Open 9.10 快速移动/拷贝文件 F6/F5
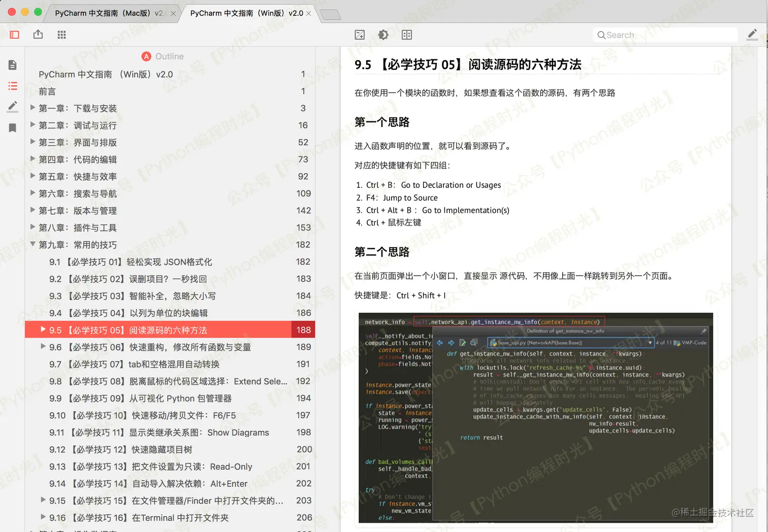The height and width of the screenshot is (532, 768). pyautogui.click(x=170, y=415)
